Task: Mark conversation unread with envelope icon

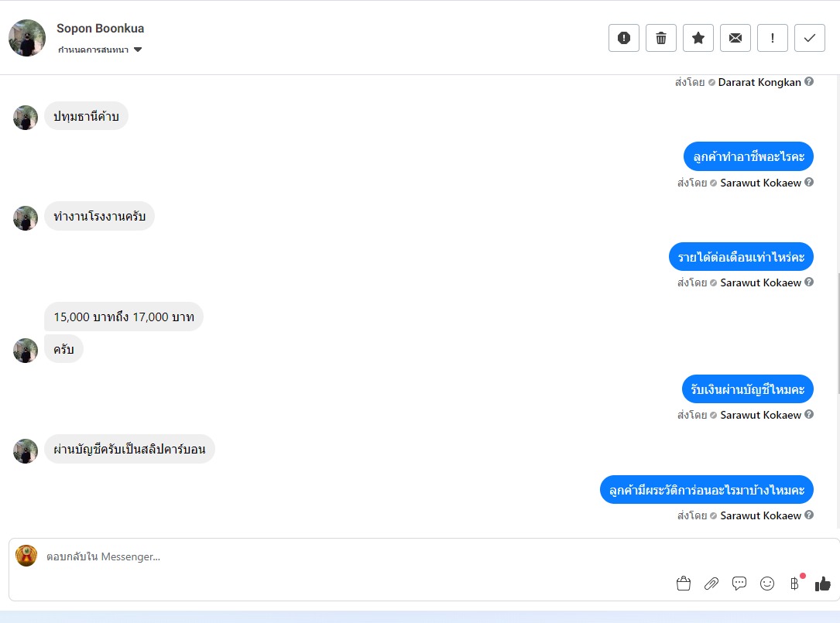Action: pos(735,38)
